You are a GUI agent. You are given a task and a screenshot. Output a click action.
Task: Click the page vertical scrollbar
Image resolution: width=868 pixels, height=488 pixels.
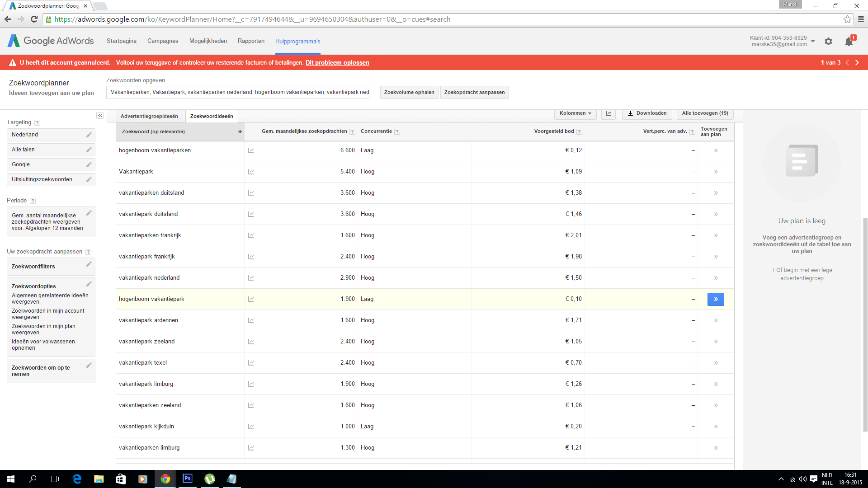[865, 325]
